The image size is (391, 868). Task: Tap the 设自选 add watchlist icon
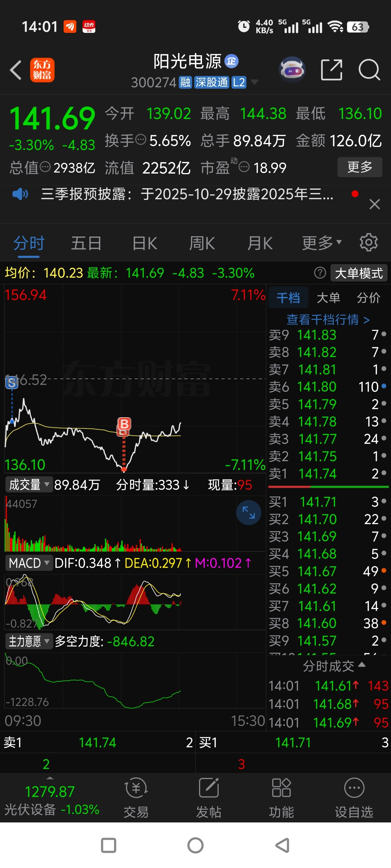[354, 798]
